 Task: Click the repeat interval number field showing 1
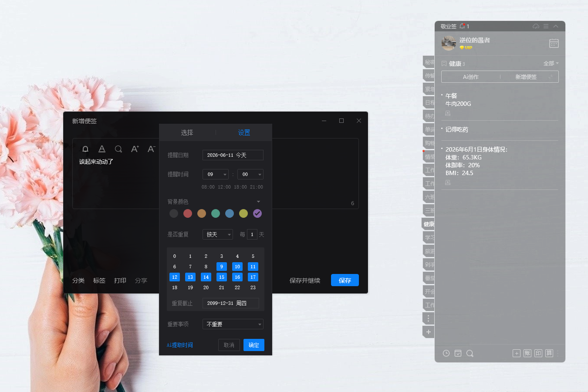coord(252,234)
